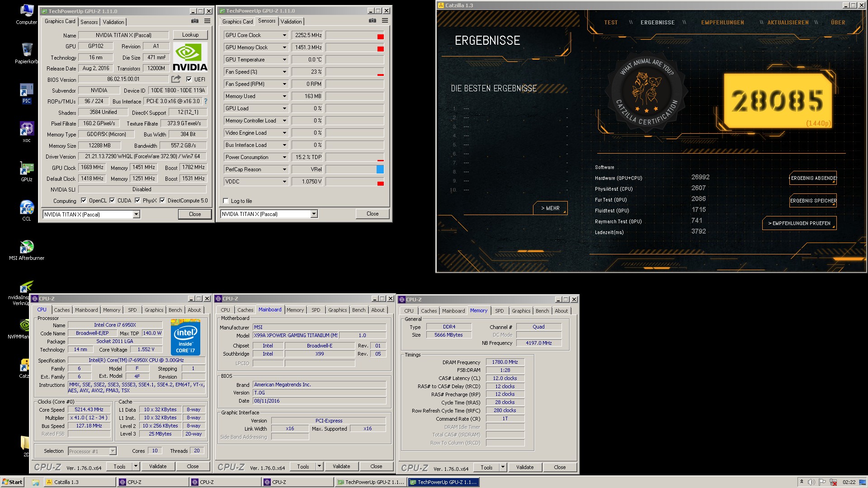
Task: Expand PerfCap Reason sensor dropdown
Action: [284, 169]
